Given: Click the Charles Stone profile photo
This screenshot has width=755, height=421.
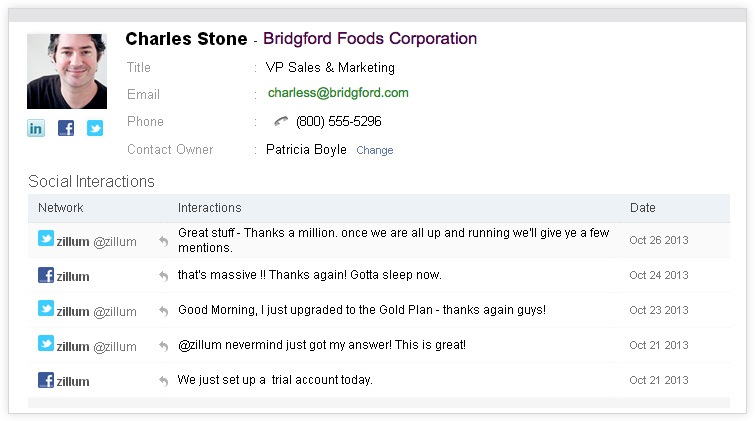Looking at the screenshot, I should pos(66,71).
